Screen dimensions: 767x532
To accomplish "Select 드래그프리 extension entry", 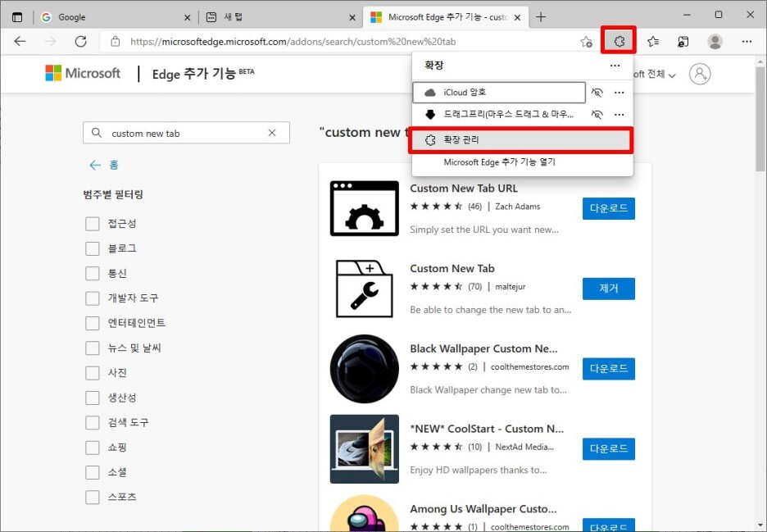I will (499, 115).
